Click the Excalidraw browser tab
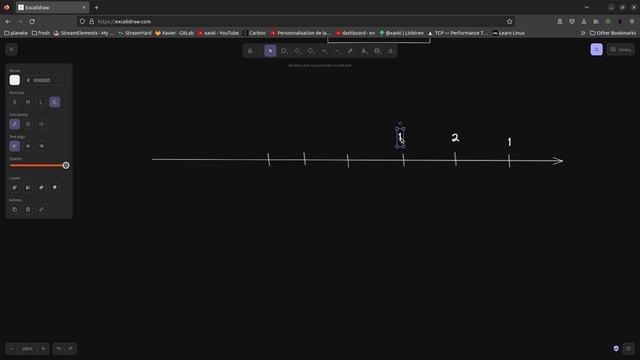This screenshot has height=360, width=640. pyautogui.click(x=52, y=7)
